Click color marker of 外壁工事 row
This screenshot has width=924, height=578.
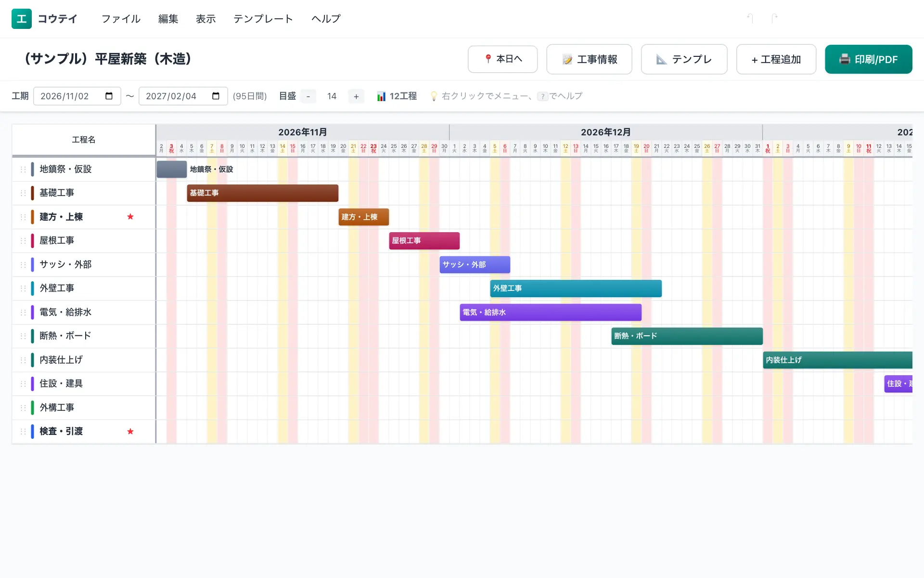[32, 288]
